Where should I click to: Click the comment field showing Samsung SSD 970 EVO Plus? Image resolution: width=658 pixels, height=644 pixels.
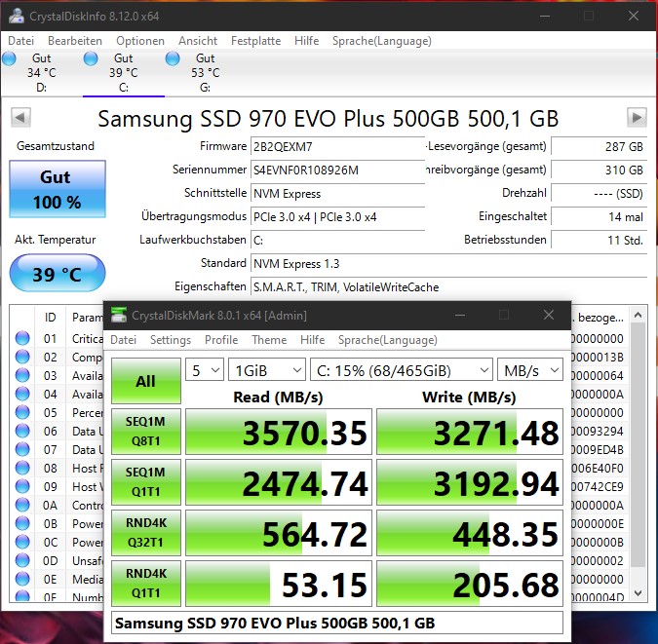pyautogui.click(x=337, y=623)
